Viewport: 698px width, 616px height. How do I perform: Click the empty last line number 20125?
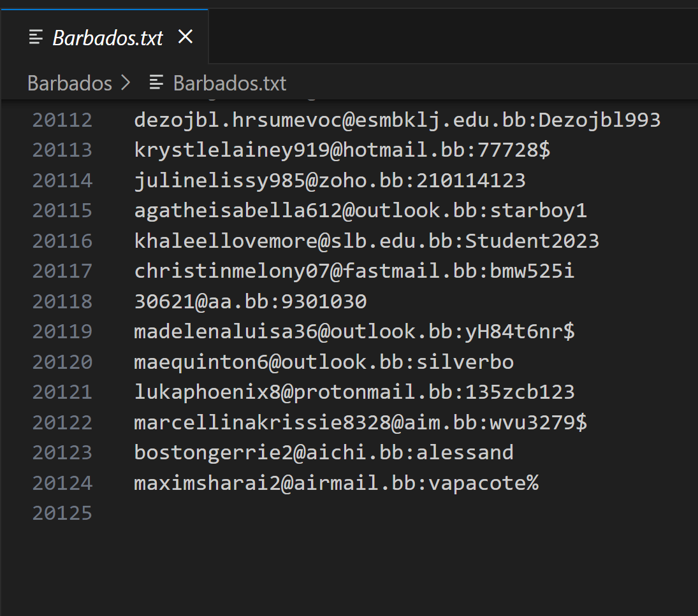tap(62, 513)
